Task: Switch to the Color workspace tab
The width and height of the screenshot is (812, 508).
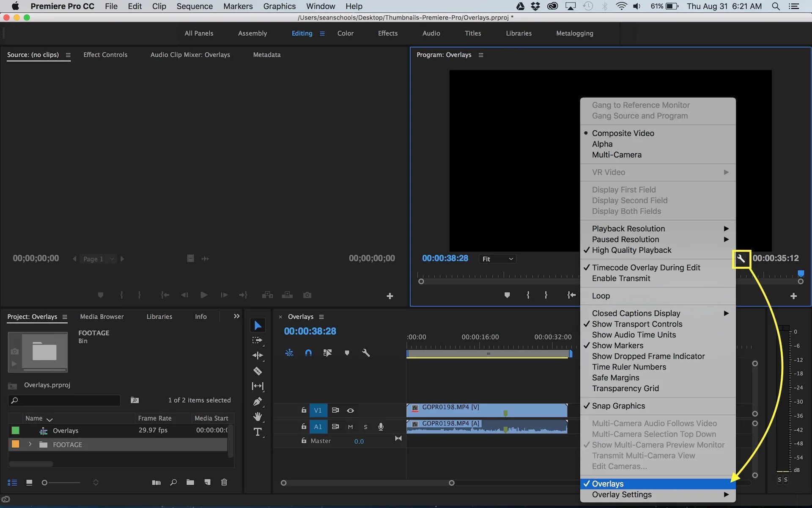Action: click(345, 33)
